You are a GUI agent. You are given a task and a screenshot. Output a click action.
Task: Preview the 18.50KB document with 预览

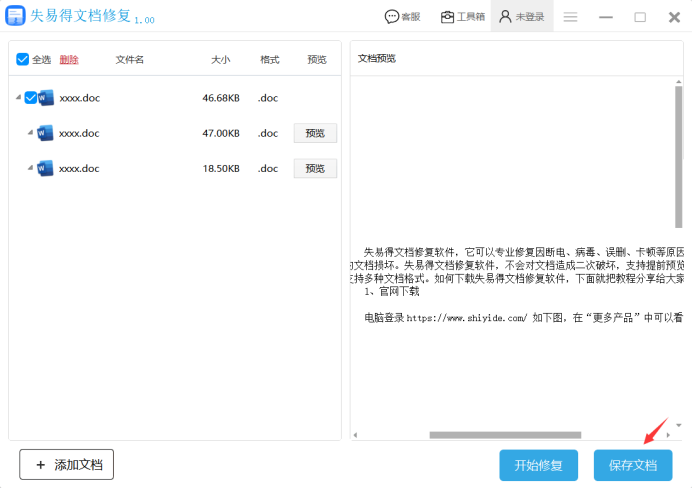[315, 169]
